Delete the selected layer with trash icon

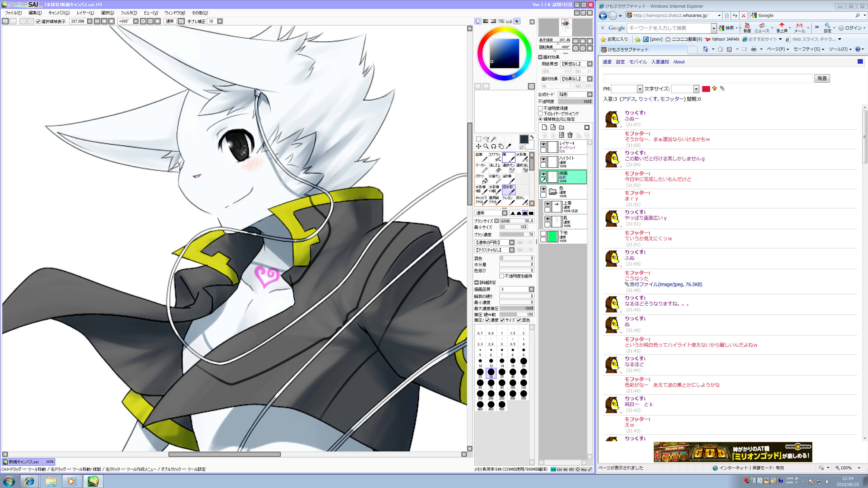[x=570, y=135]
